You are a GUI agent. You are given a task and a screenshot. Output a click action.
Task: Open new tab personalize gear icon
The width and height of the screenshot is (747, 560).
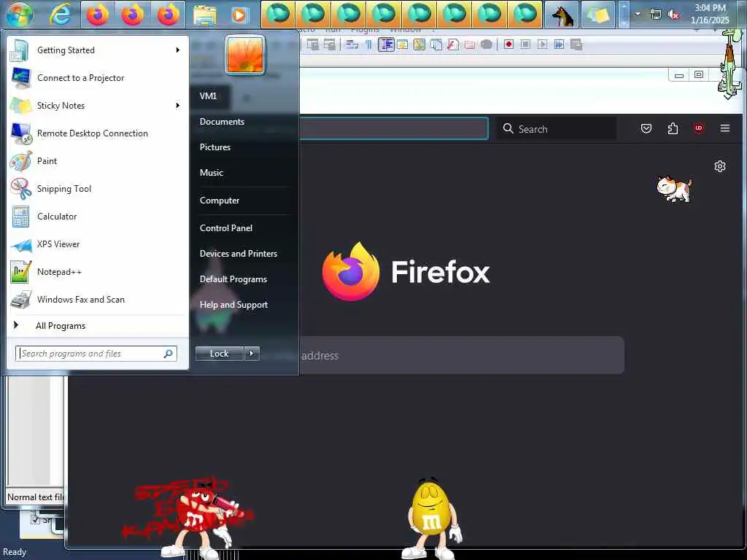point(720,166)
